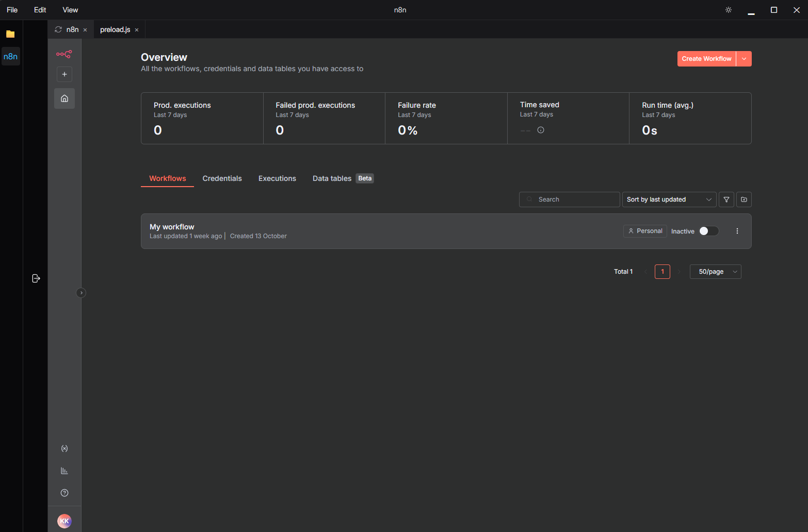This screenshot has width=808, height=532.
Task: Click pagination page 1 button
Action: [662, 272]
